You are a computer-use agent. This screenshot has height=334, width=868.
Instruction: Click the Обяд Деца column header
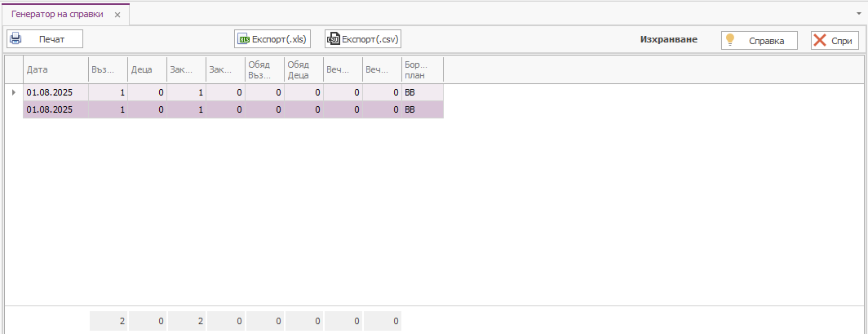coord(303,69)
